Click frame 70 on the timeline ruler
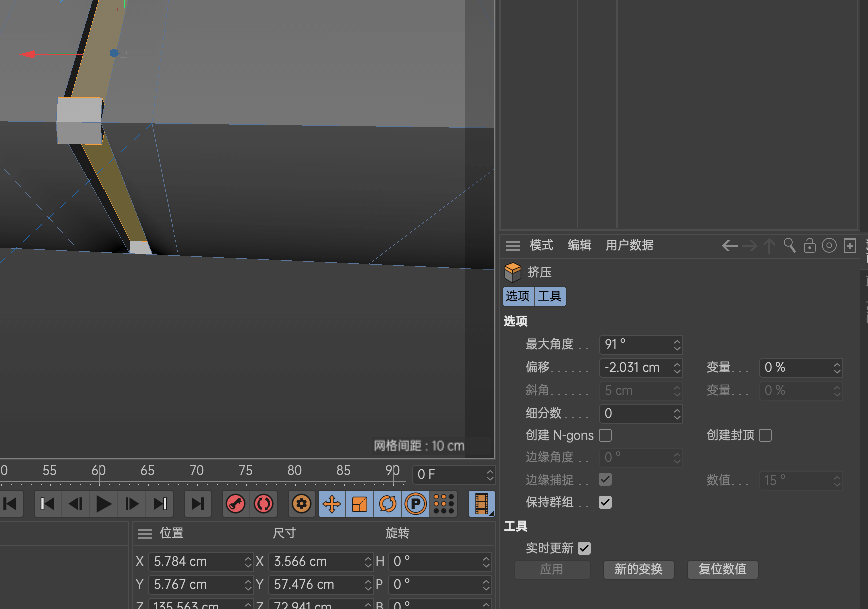The image size is (868, 609). (197, 471)
